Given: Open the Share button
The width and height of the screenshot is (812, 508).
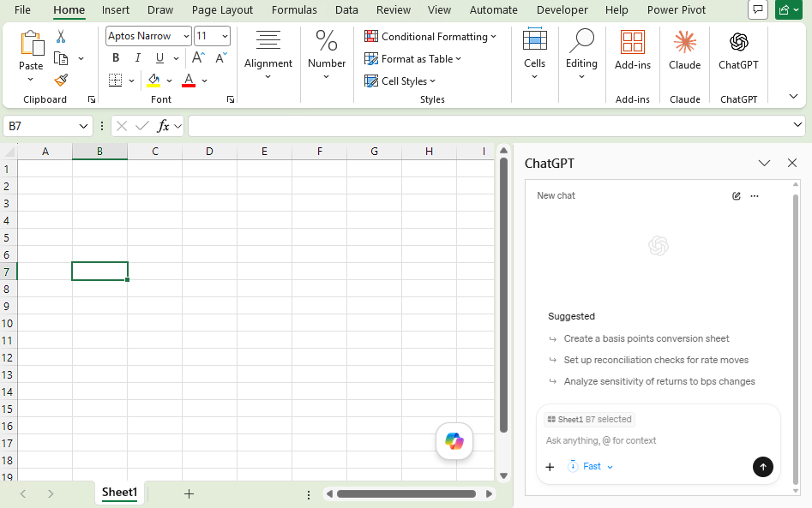Looking at the screenshot, I should pos(788,9).
